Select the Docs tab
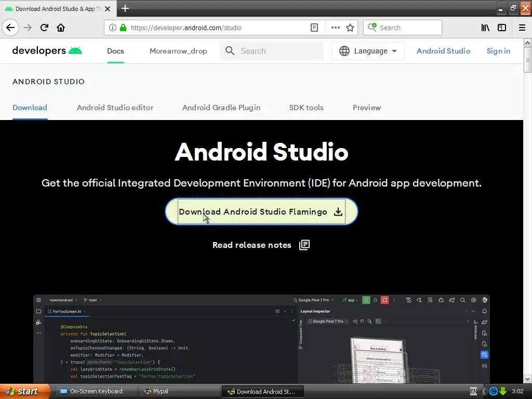 (115, 51)
